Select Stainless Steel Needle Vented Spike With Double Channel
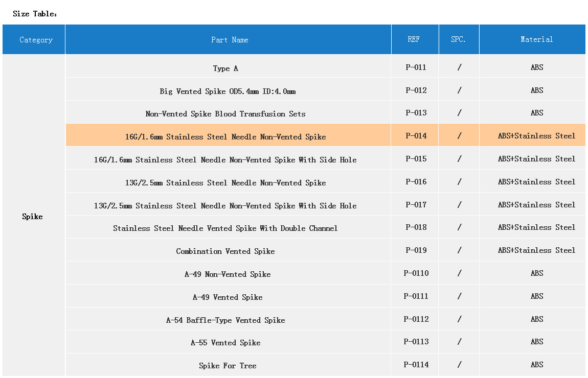Image resolution: width=588 pixels, height=378 pixels. pos(225,228)
